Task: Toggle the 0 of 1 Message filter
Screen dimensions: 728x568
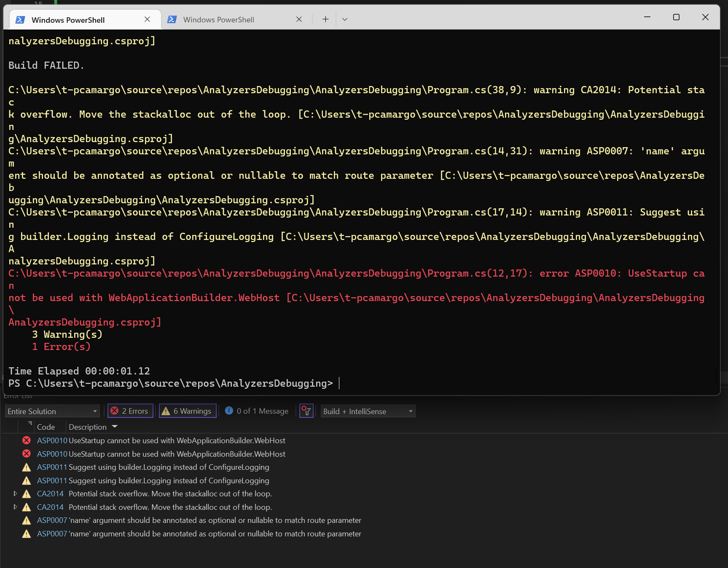Action: pos(257,411)
